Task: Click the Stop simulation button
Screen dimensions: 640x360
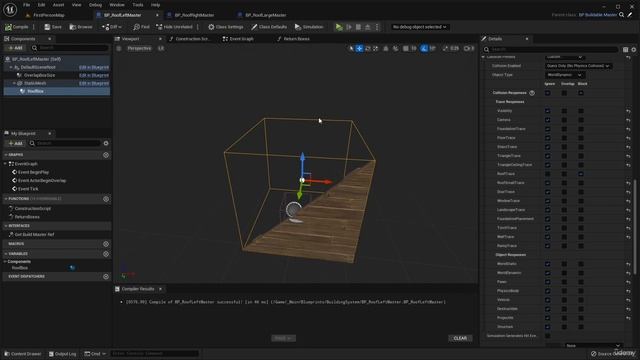Action: (x=358, y=27)
